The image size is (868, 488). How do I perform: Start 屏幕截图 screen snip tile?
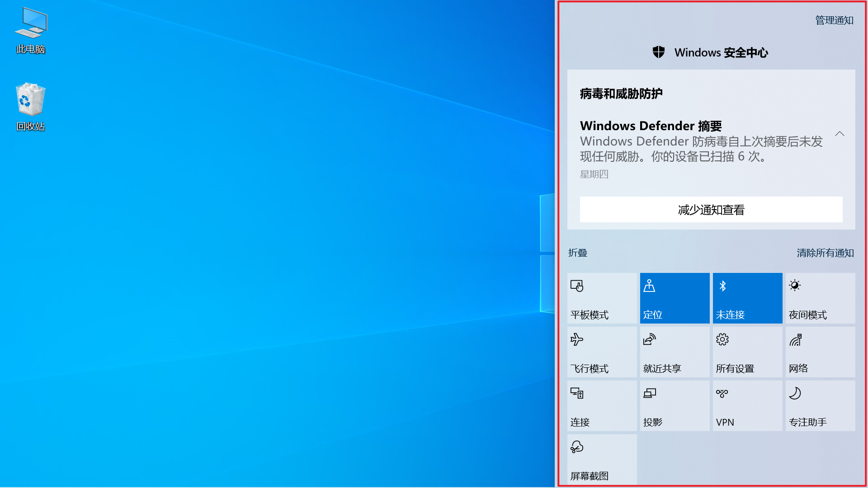click(602, 460)
